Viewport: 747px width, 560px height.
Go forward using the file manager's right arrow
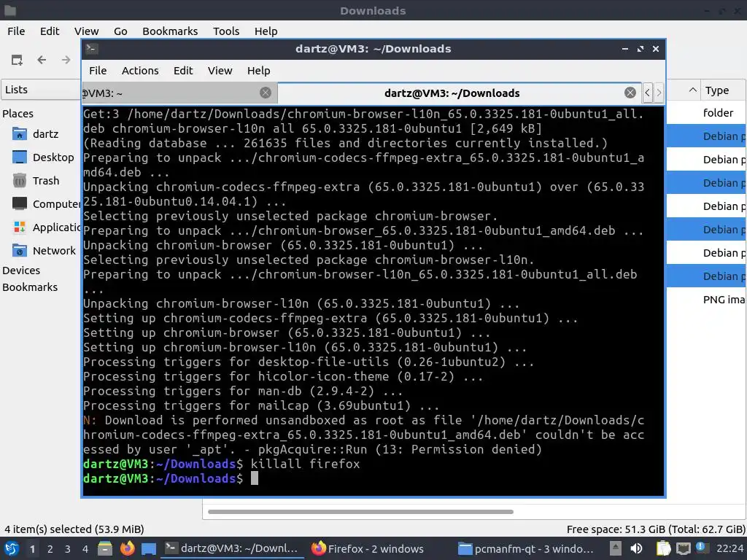(66, 60)
